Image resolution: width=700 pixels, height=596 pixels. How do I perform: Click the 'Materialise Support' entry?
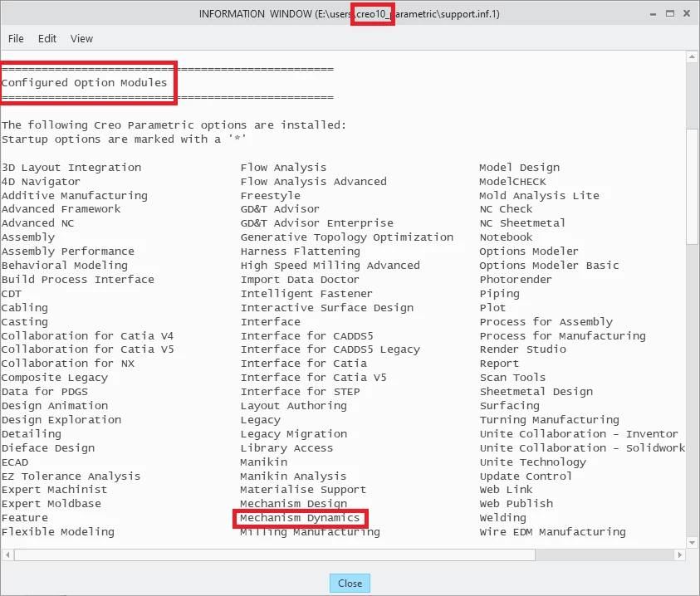303,490
